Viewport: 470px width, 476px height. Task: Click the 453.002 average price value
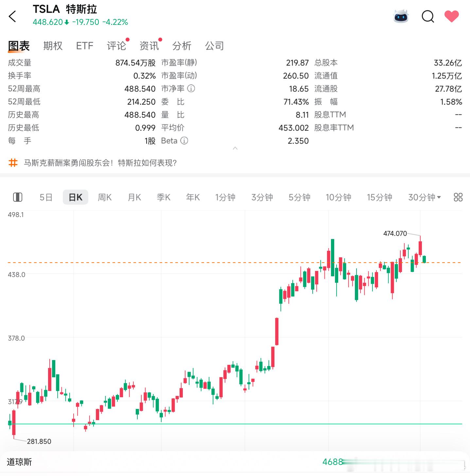tap(294, 128)
